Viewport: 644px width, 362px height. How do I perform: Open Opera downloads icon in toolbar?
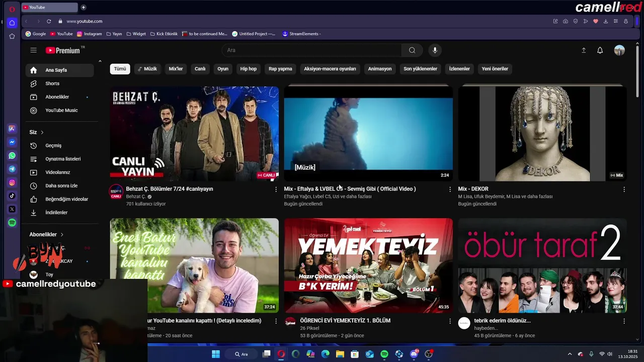point(606,21)
